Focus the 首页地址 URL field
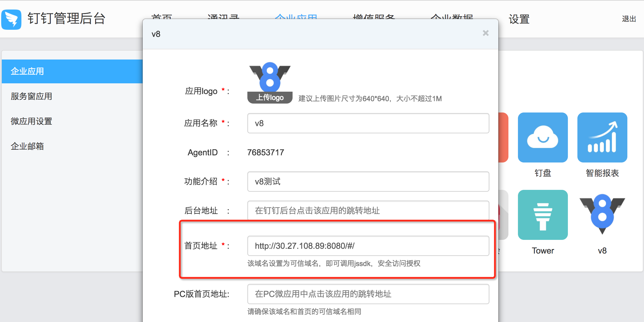 tap(368, 246)
